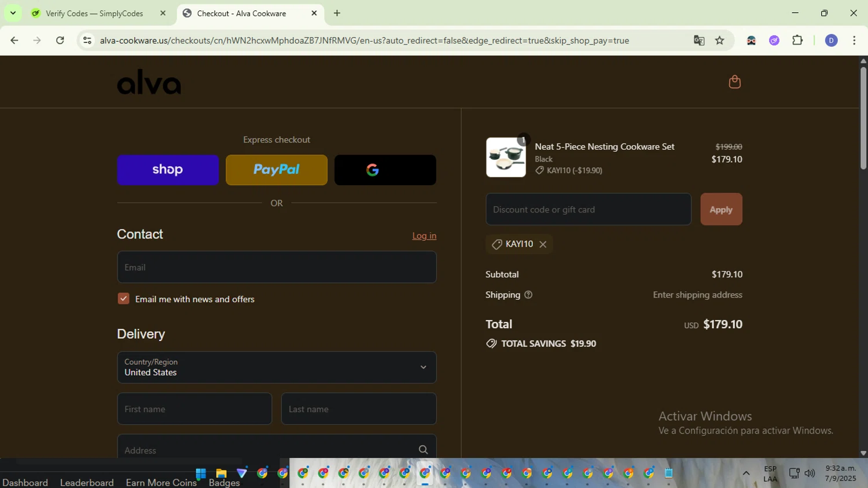Click the page vertical scrollbar
The width and height of the screenshot is (868, 488).
(x=863, y=119)
